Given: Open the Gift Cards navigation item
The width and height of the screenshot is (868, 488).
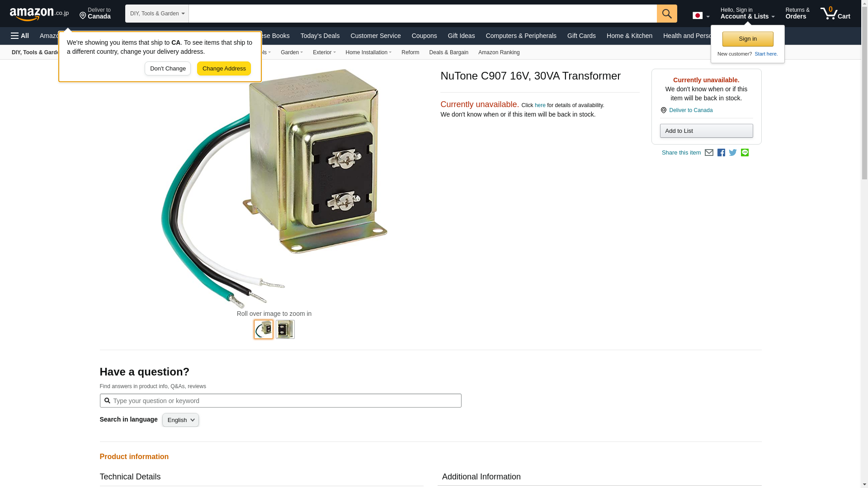Looking at the screenshot, I should coord(581,36).
